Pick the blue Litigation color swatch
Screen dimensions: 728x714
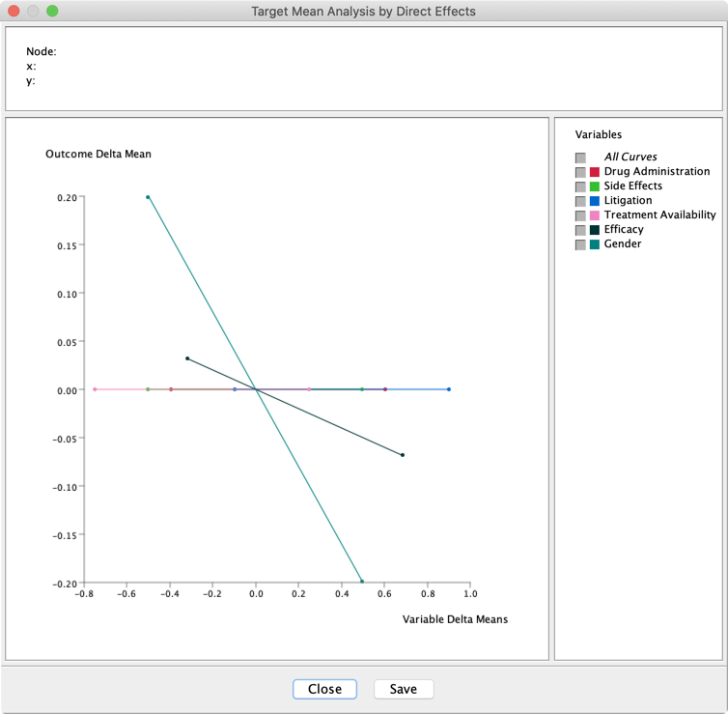596,201
